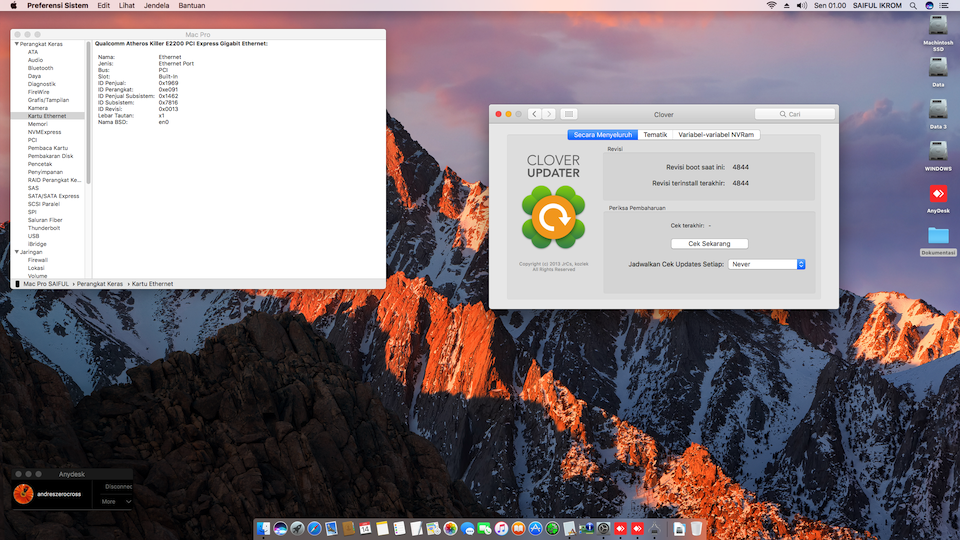The image size is (960, 540).
Task: Open FaceTime icon in the Dock
Action: [484, 528]
